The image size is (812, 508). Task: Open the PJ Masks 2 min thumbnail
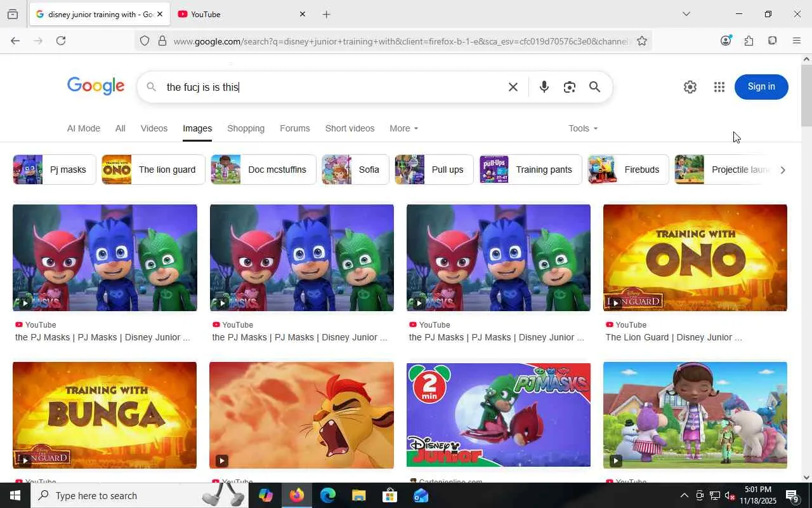pyautogui.click(x=499, y=415)
